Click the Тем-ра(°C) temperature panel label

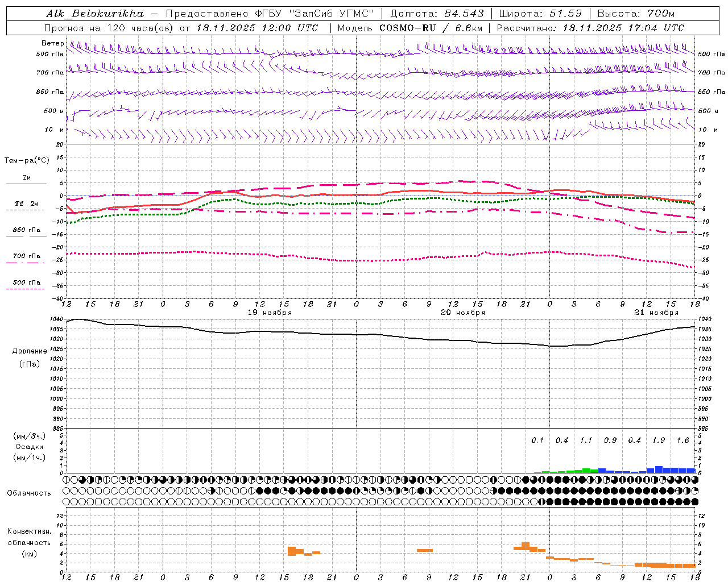pos(27,161)
